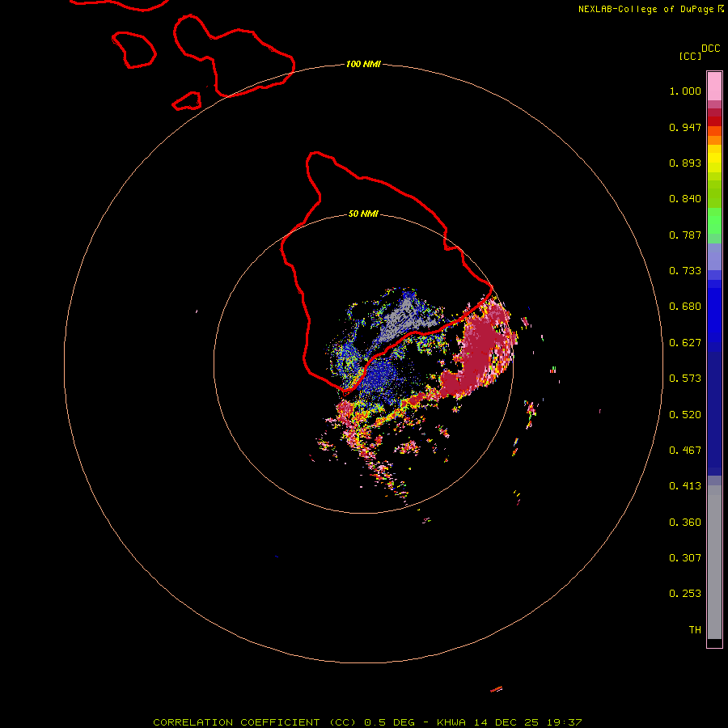Click the Correlation Coefficient KHWA caption text
Image resolution: width=728 pixels, height=728 pixels.
click(367, 722)
